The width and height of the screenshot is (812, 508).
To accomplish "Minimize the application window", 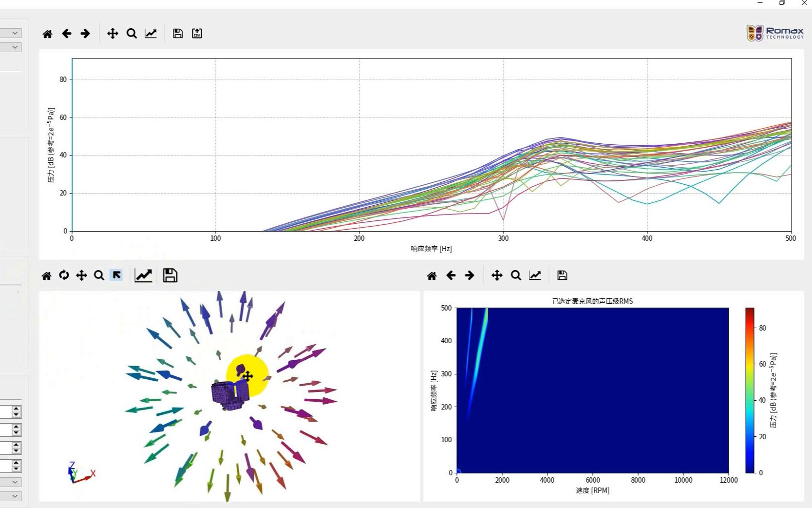I will coord(760,3).
